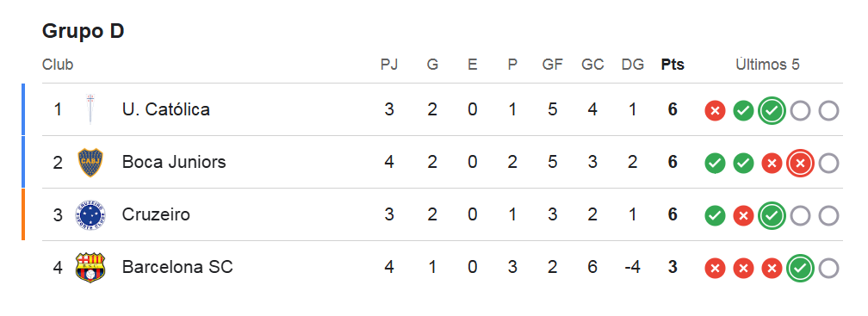Open the Boca Juniors team name
This screenshot has height=316, width=868.
[174, 162]
